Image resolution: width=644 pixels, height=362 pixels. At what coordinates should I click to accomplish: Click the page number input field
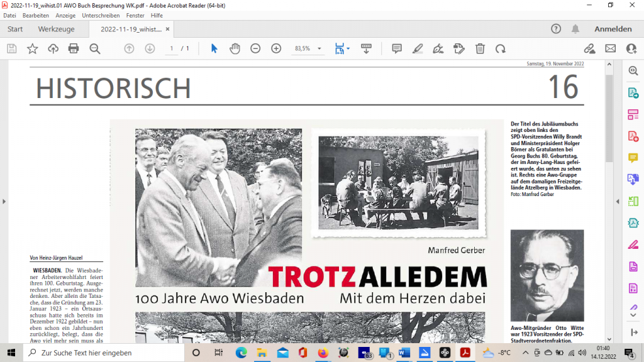click(172, 48)
